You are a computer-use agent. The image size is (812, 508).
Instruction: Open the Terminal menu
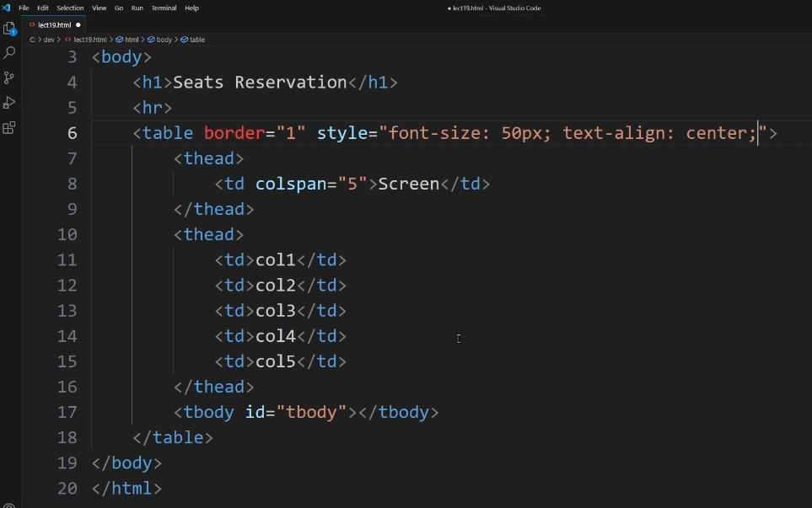(164, 8)
